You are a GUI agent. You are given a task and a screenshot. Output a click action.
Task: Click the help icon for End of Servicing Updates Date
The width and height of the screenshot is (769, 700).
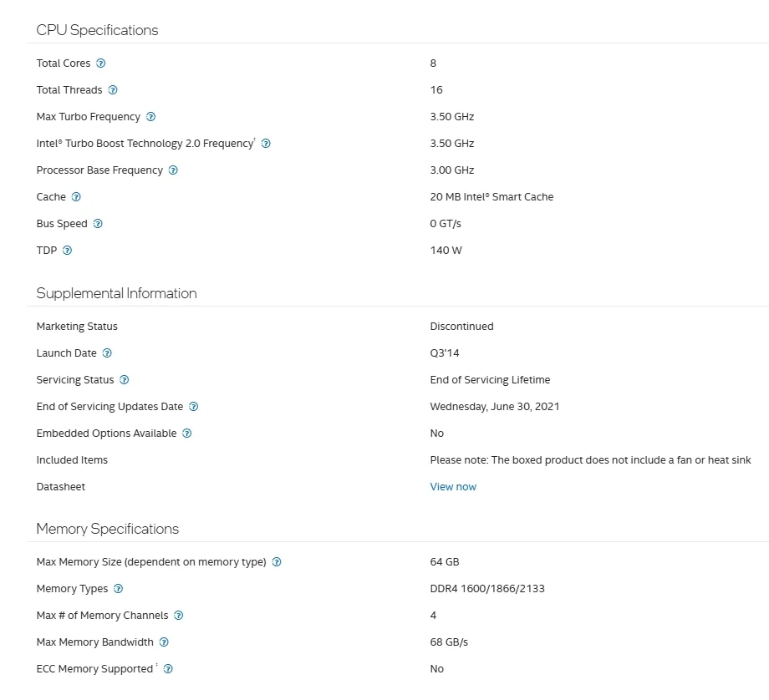tap(194, 406)
